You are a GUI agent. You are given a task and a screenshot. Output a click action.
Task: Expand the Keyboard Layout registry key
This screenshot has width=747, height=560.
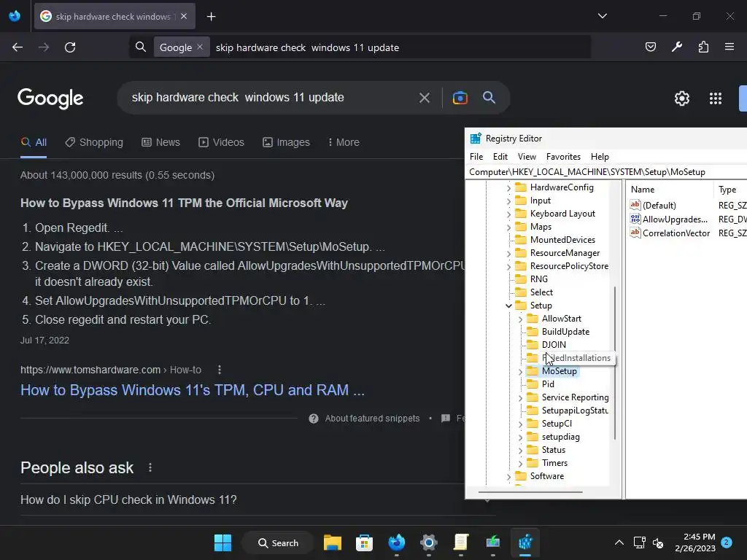click(508, 214)
